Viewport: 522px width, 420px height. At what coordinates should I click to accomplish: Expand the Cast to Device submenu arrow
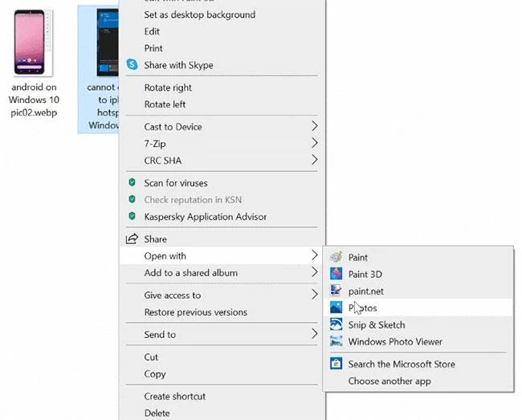[x=314, y=126]
